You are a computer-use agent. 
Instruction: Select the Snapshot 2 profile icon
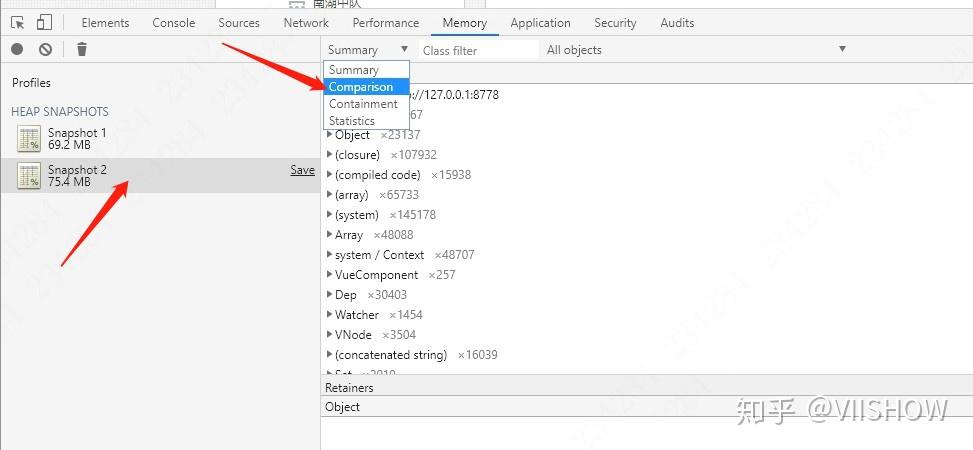point(29,176)
